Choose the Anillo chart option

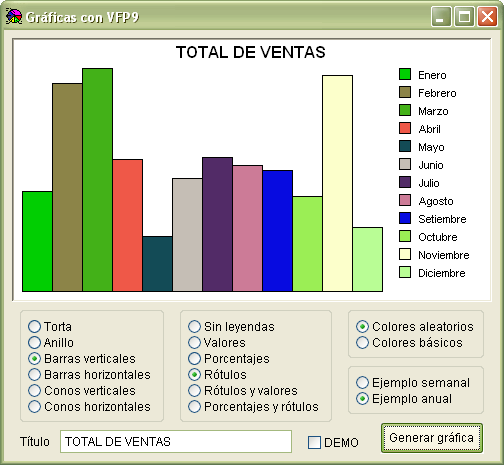51,343
